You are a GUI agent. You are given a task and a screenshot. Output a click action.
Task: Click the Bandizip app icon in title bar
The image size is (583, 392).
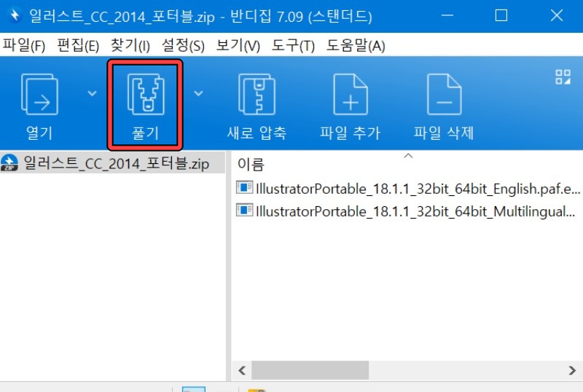click(15, 15)
